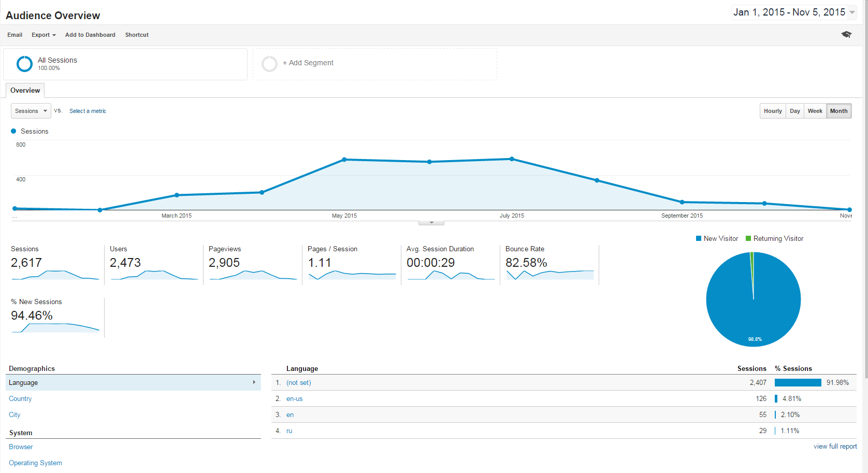Switch chart granularity to Day
Screen dimensions: 868x473
coord(795,111)
